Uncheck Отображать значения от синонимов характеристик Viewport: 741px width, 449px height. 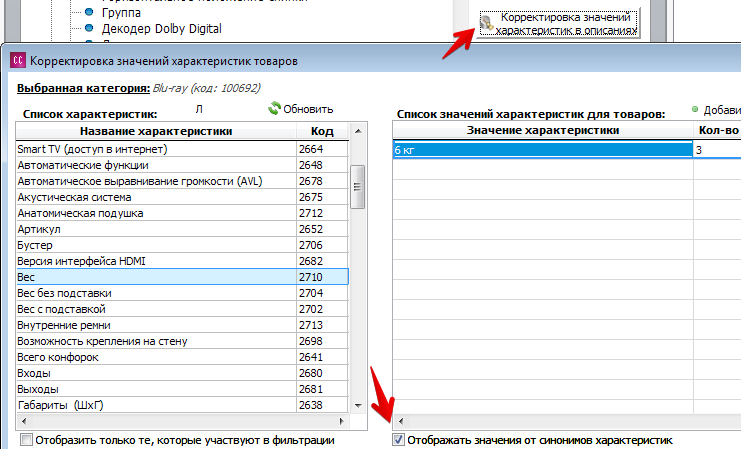coord(398,440)
